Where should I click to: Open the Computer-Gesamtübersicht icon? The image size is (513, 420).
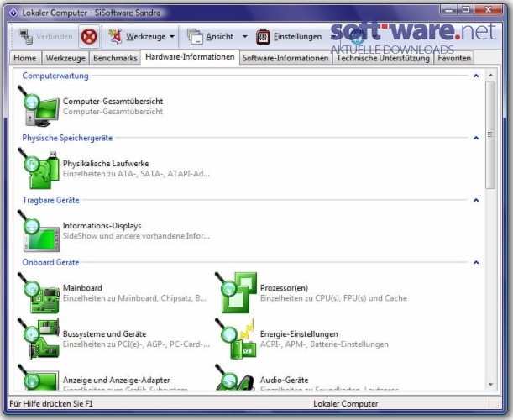point(39,107)
